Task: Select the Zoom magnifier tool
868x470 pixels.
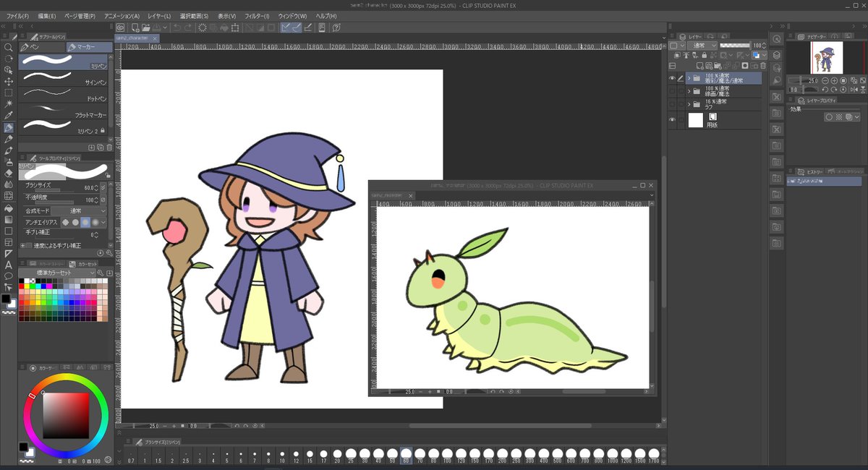Action: (8, 47)
